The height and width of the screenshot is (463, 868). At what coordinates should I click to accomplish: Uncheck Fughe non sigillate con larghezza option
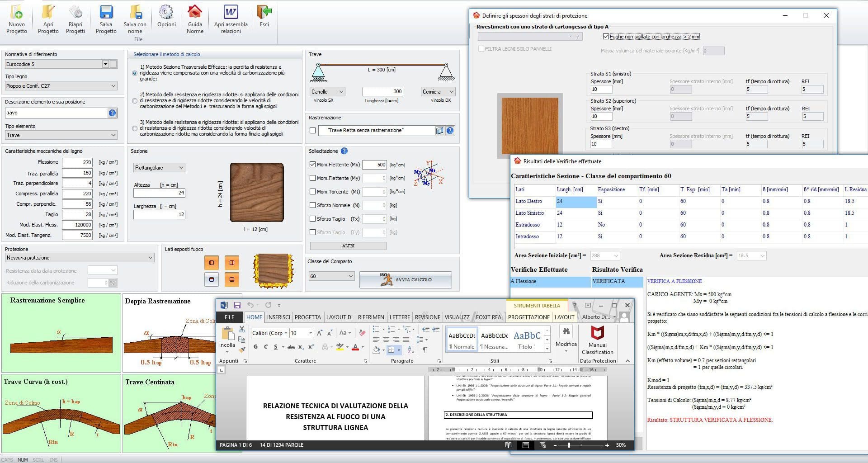click(x=606, y=37)
